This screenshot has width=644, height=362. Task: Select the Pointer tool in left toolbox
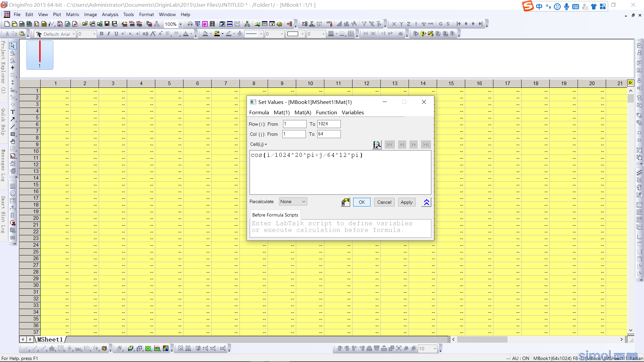[x=13, y=45]
